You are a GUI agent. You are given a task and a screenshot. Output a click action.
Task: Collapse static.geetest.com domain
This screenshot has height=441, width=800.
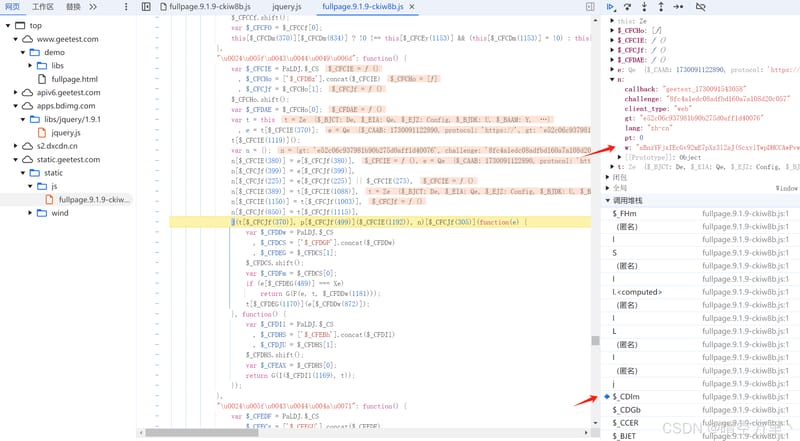point(15,159)
